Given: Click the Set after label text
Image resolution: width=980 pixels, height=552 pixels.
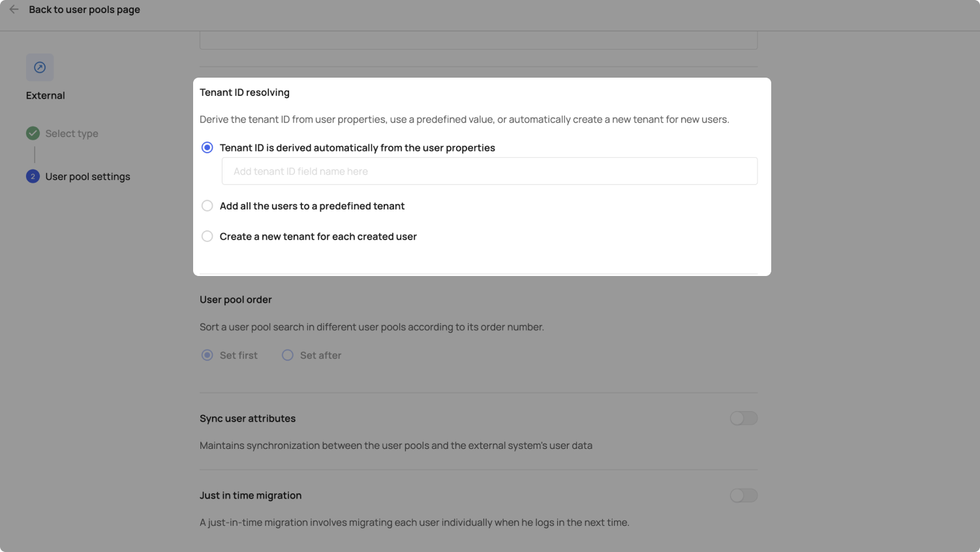Looking at the screenshot, I should tap(320, 356).
